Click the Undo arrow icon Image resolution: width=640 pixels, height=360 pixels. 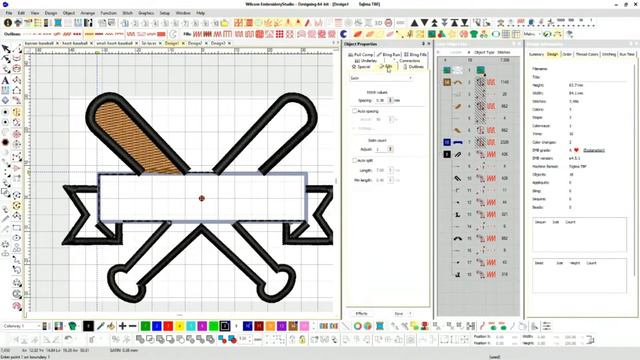tap(69, 339)
